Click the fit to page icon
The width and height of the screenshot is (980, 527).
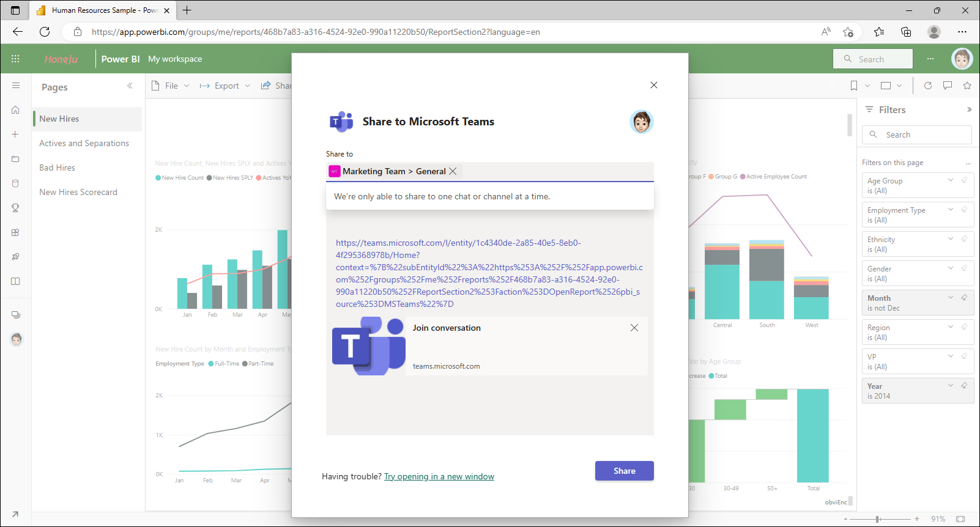(x=960, y=519)
